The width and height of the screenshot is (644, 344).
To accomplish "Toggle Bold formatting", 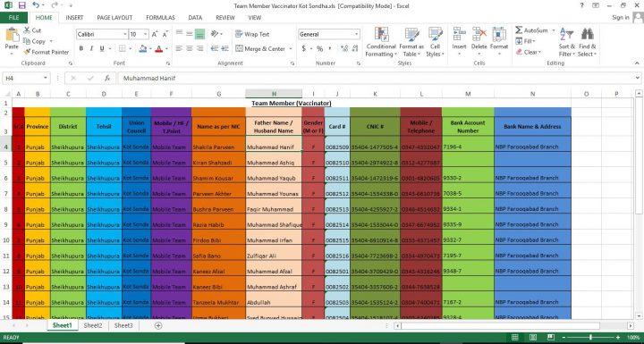I will point(80,48).
